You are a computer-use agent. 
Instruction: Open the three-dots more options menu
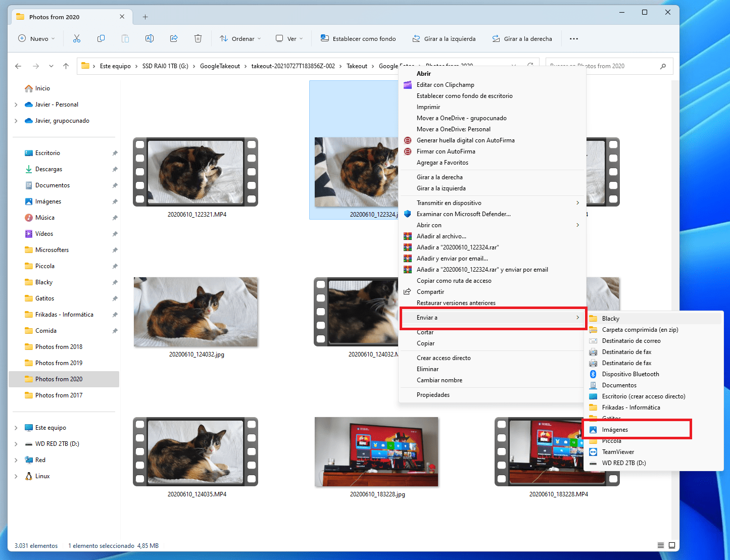tap(574, 38)
